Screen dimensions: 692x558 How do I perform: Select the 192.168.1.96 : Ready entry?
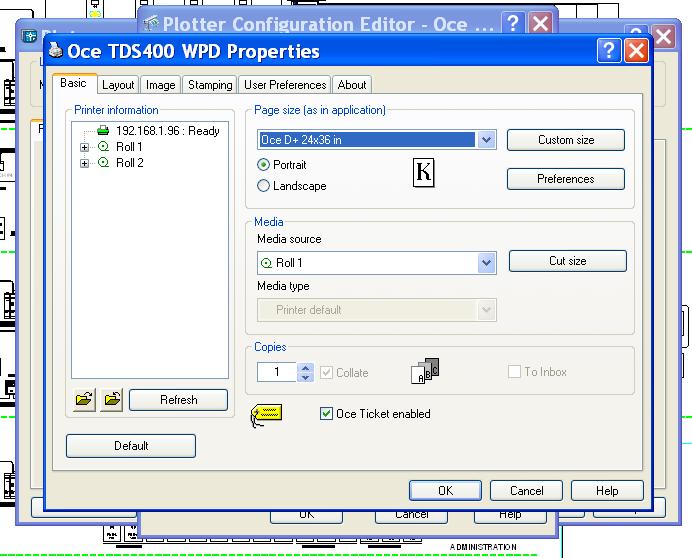tap(168, 131)
